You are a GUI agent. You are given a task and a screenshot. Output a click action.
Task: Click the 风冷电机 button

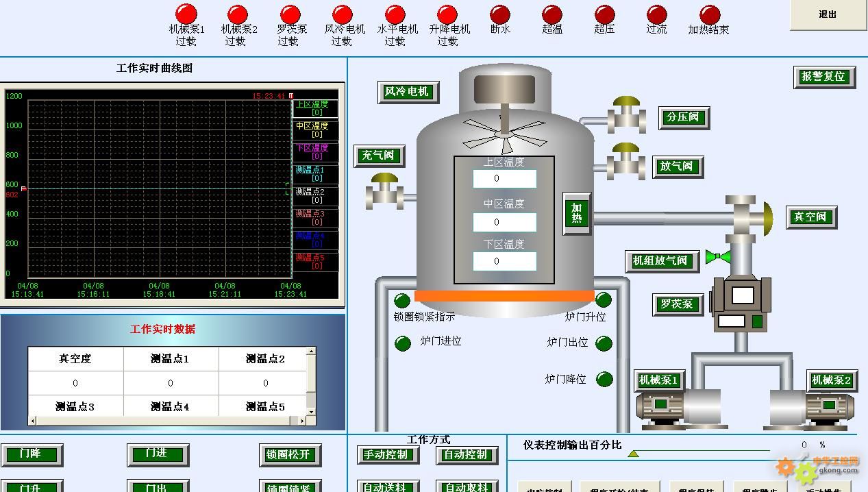tap(407, 91)
